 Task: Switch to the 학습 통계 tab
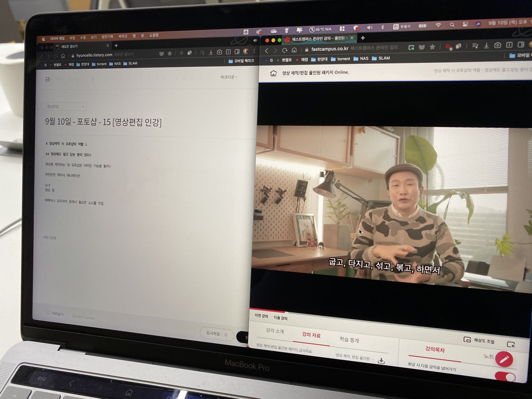(349, 339)
